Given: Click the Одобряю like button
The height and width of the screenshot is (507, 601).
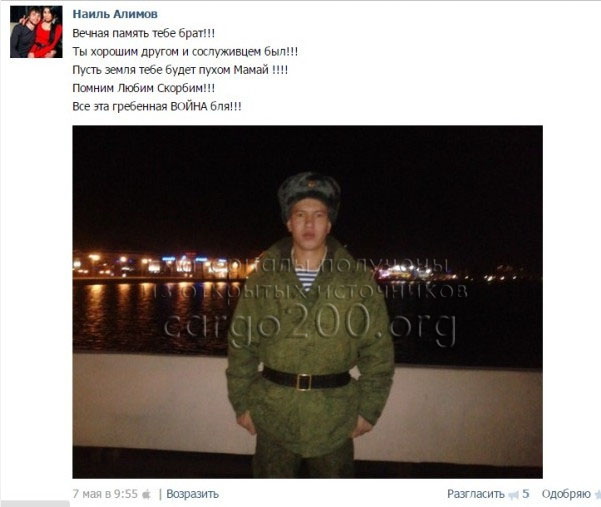Looking at the screenshot, I should tap(566, 494).
